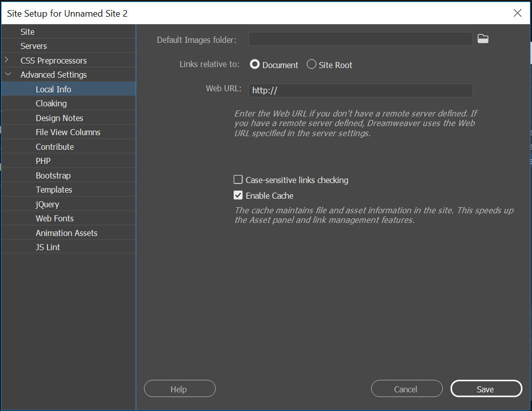
Task: Open the Cloaking settings
Action: (50, 103)
